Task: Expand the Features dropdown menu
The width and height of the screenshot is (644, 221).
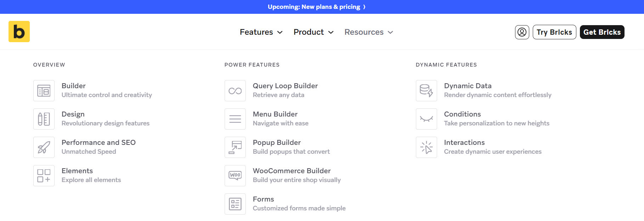Action: (x=261, y=32)
